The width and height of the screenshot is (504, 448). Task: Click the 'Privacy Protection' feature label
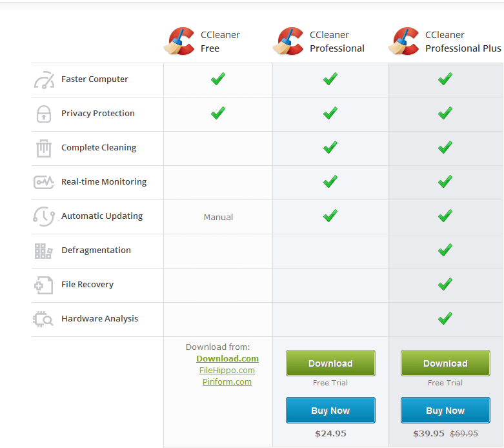[x=97, y=113]
